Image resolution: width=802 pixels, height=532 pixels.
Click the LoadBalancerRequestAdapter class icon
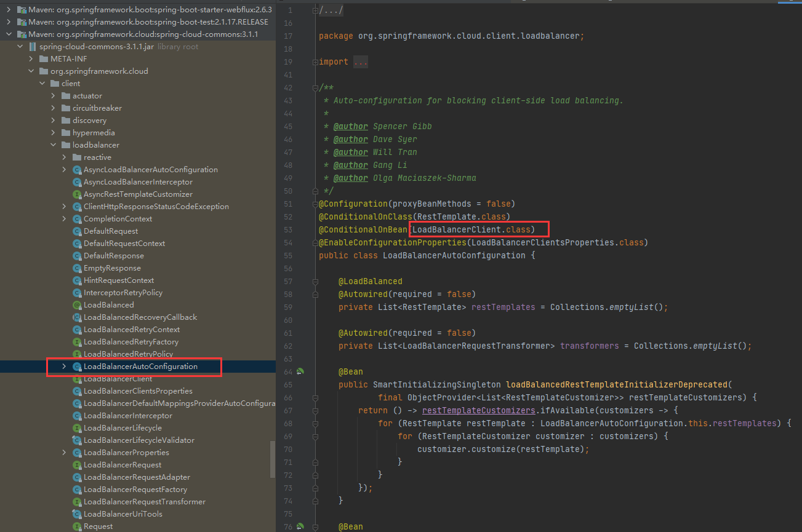pyautogui.click(x=77, y=477)
